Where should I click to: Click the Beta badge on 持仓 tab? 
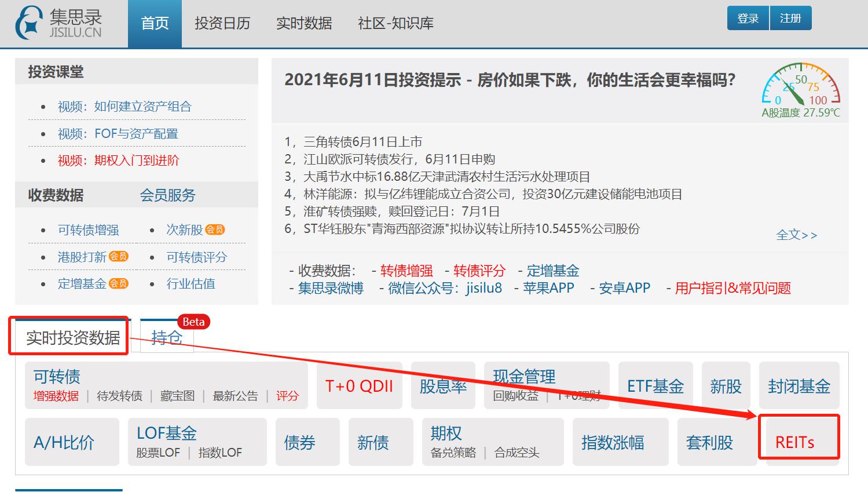[x=193, y=322]
